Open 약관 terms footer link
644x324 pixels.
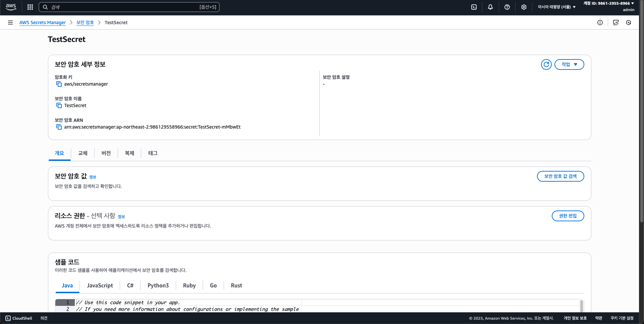(599, 318)
